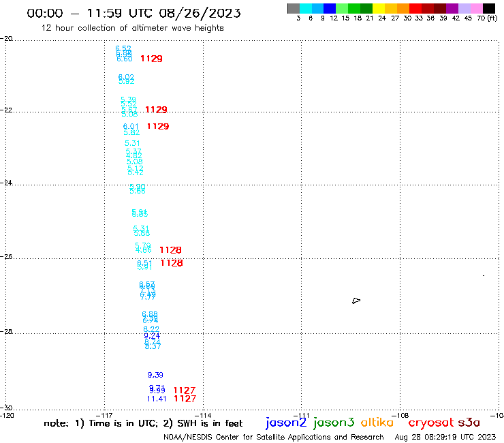
Task: Click the "Aug 28 08:29:19 UTC 2023" timestamp
Action: coord(445,437)
